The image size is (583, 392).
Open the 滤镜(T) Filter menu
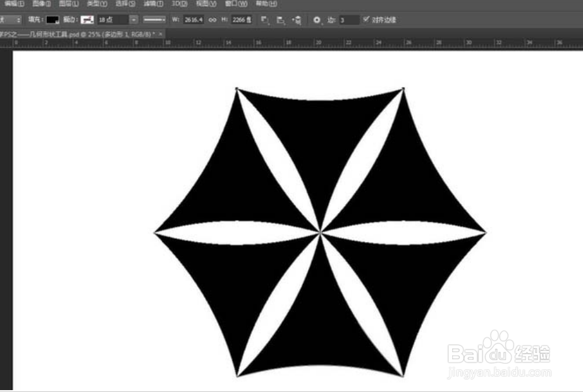coord(153,4)
